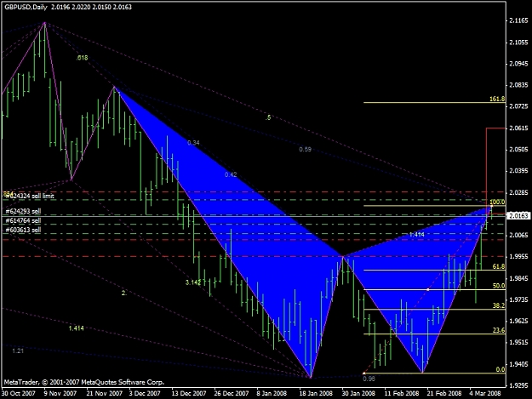The width and height of the screenshot is (532, 399).
Task: Click the 2.0395 price scale label
Action: [518, 171]
